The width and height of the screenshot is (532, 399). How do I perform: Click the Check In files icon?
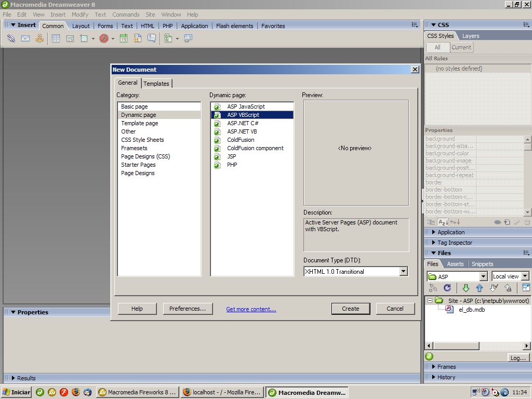click(x=508, y=288)
